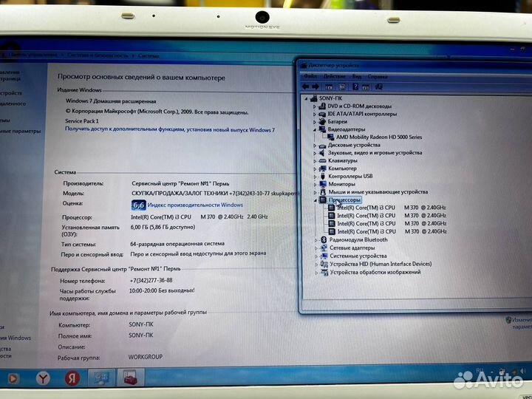Click the scan for hardware changes toolbar icon

click(x=378, y=87)
